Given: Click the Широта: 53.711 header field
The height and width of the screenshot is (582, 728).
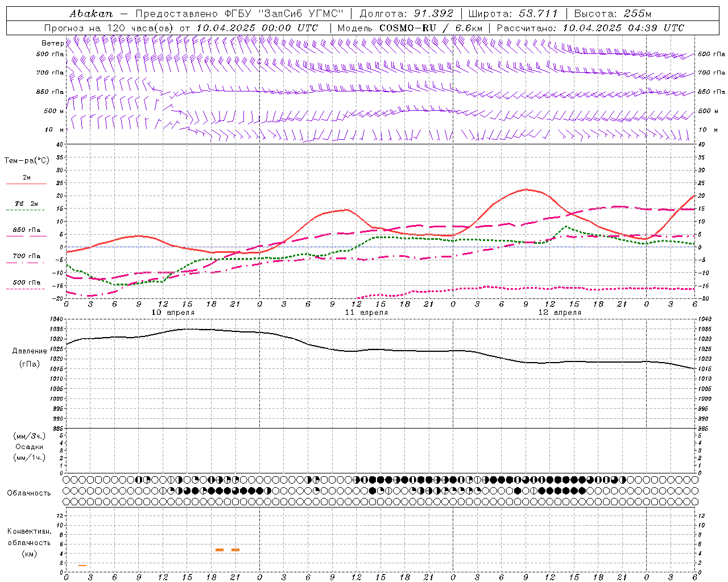Looking at the screenshot, I should click(513, 14).
